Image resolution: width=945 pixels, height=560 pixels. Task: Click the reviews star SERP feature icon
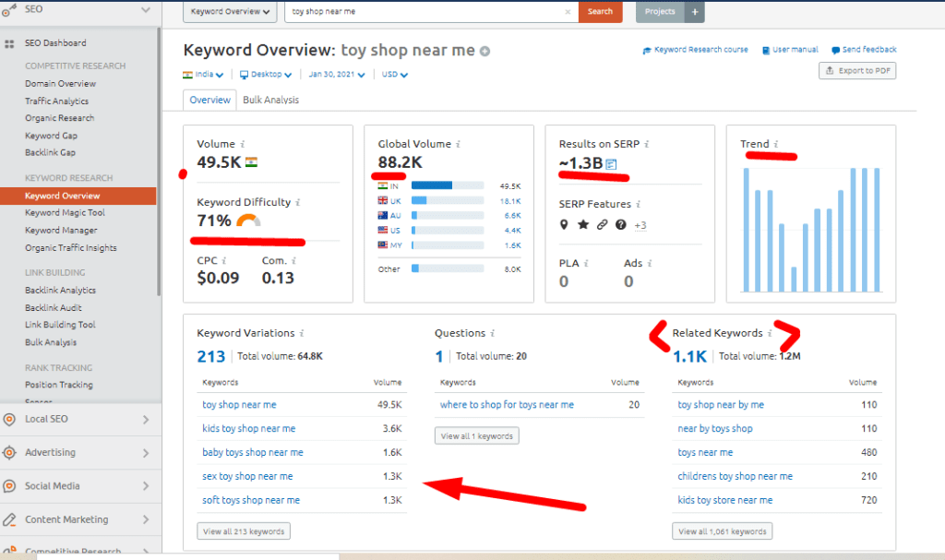click(583, 225)
